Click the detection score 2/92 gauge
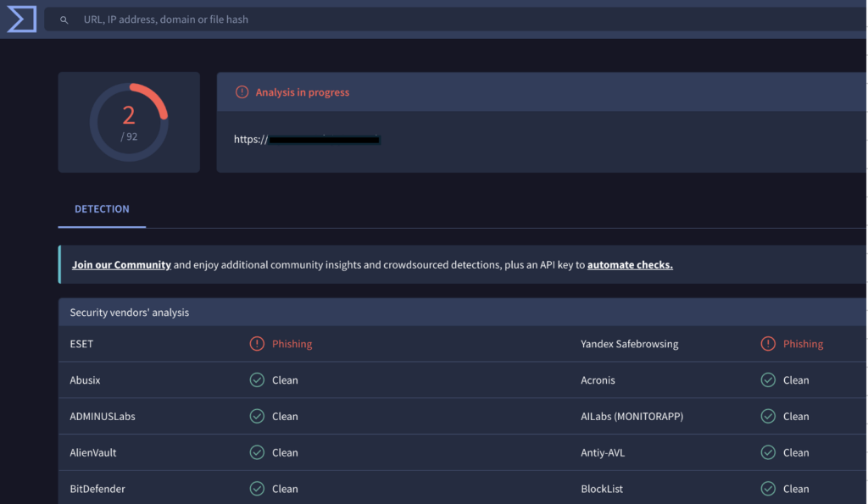Image resolution: width=868 pixels, height=504 pixels. click(129, 122)
